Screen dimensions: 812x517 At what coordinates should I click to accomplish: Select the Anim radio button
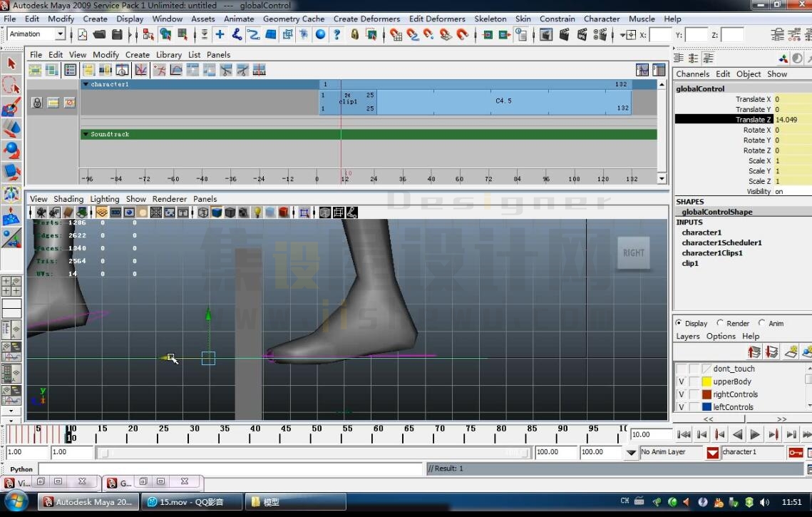(x=762, y=323)
